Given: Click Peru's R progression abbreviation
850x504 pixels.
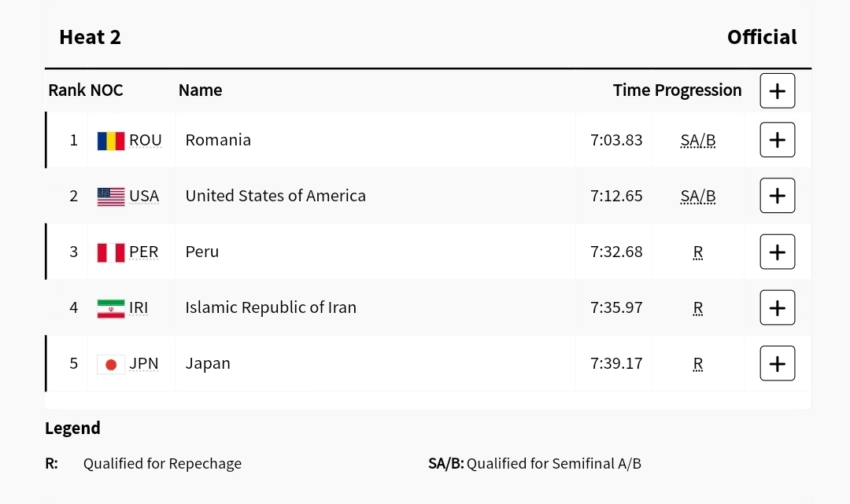Looking at the screenshot, I should [x=698, y=252].
